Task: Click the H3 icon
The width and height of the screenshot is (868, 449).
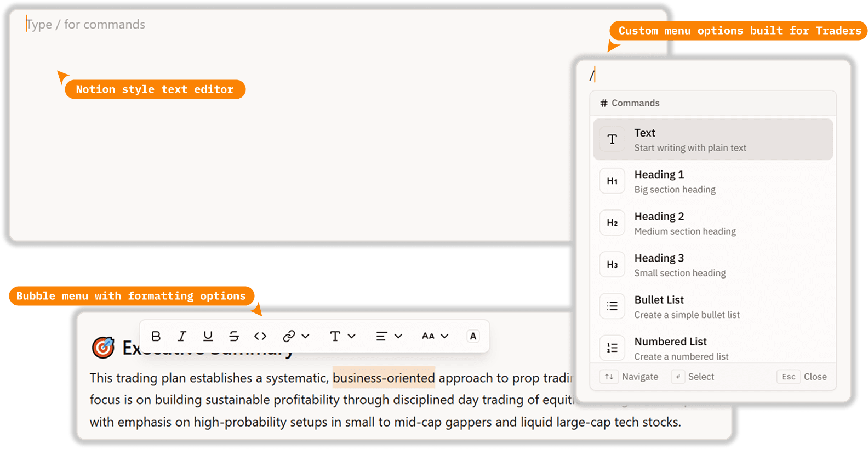Action: click(x=612, y=264)
